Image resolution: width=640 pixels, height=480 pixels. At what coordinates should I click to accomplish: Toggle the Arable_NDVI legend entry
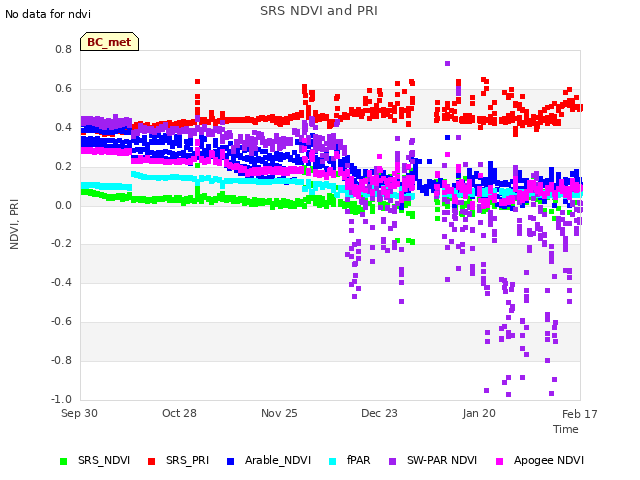[x=269, y=460]
